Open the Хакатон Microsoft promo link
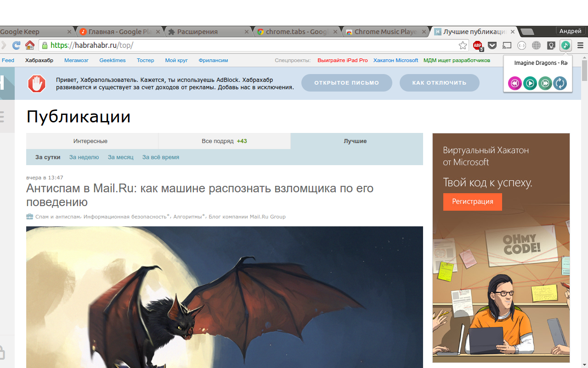588x368 pixels. pos(396,60)
